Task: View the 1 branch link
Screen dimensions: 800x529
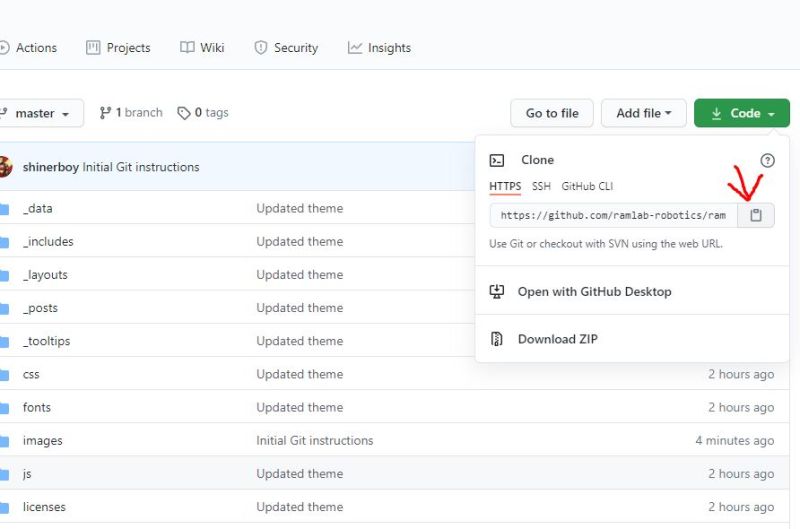Action: (x=132, y=113)
